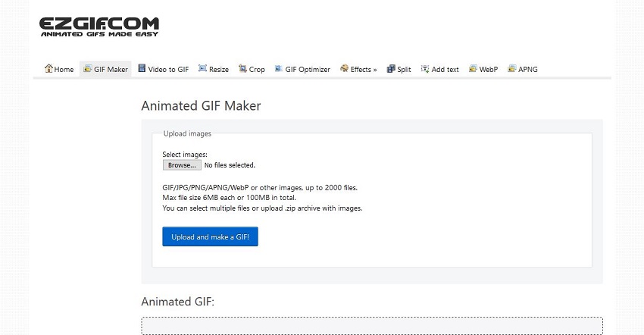Click the "No files selected." file field
This screenshot has width=644, height=335.
(x=230, y=164)
